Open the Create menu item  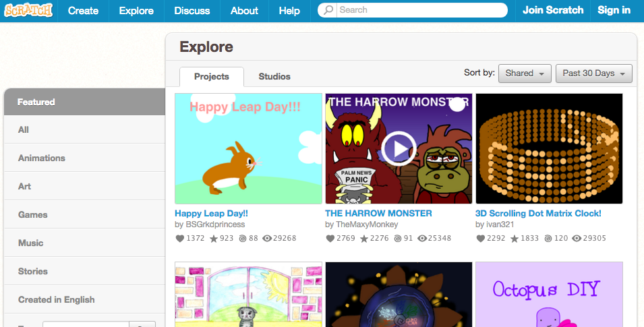click(x=83, y=11)
